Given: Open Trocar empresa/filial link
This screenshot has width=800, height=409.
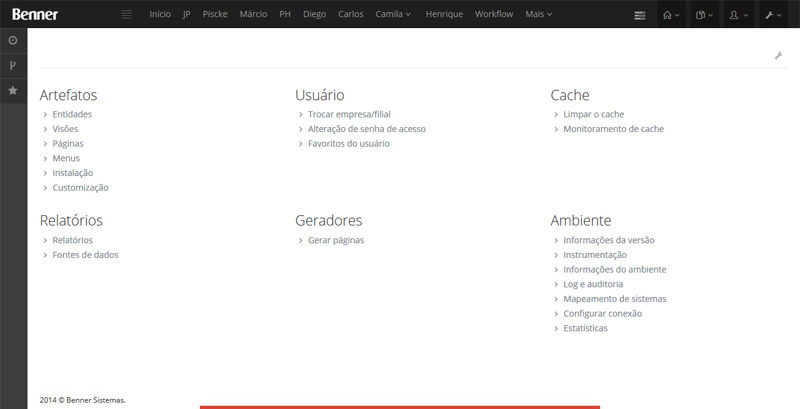Looking at the screenshot, I should pos(349,114).
